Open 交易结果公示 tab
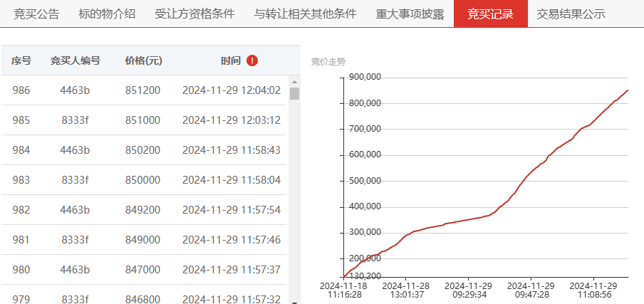This screenshot has width=644, height=304. [x=571, y=14]
